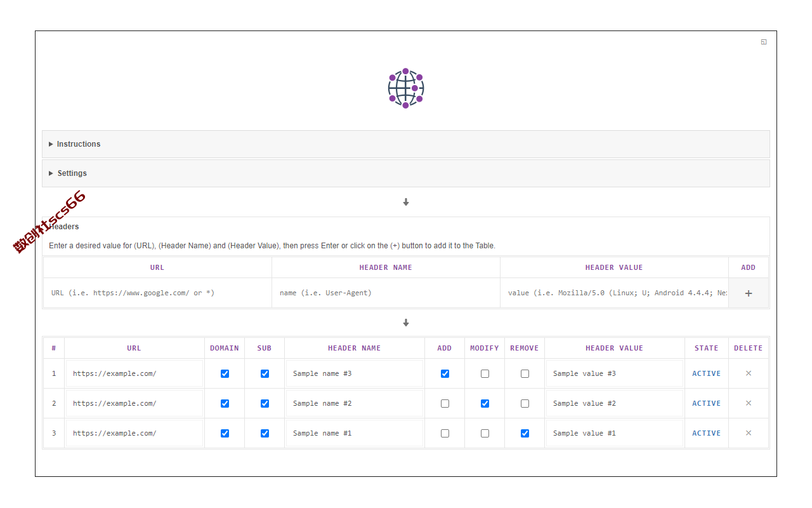
Task: Toggle ACTIVE state of row 1
Action: tap(706, 373)
